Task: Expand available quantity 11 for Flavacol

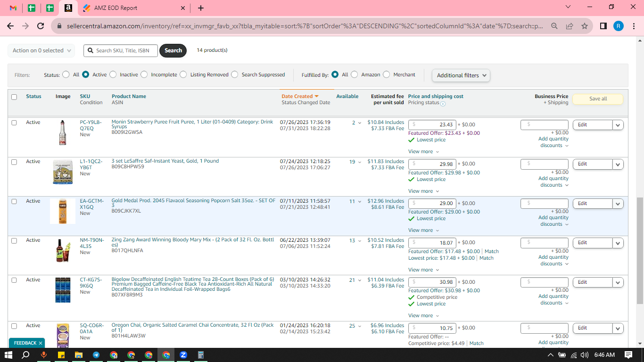Action: click(355, 201)
